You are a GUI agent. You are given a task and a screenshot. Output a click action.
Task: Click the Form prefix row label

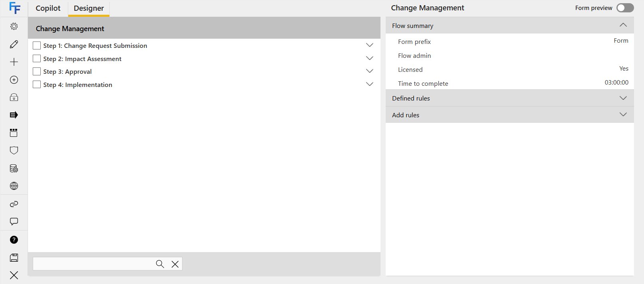click(414, 42)
